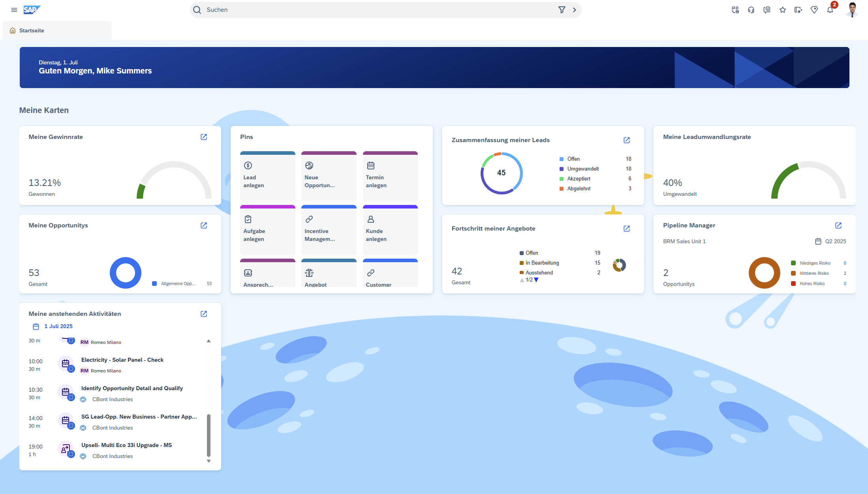This screenshot has height=494, width=868.
Task: Click the Ansprechpartner pin tile
Action: 268,273
